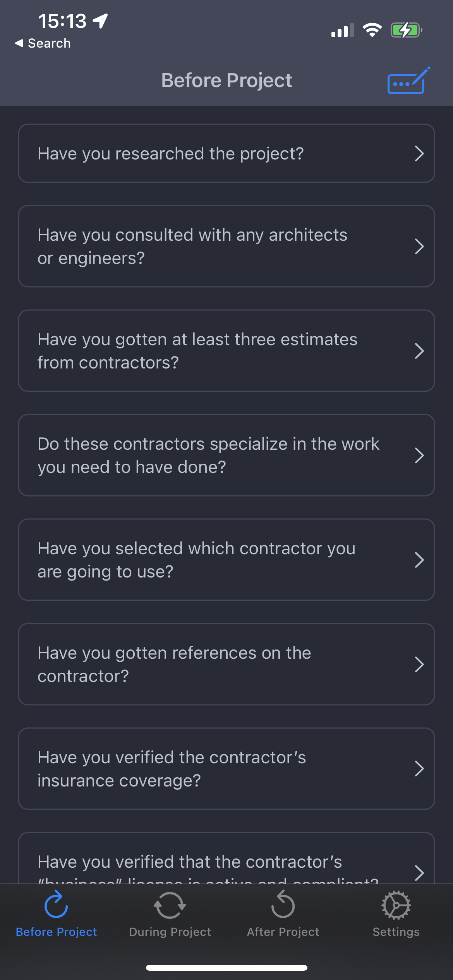453x980 pixels.
Task: Switch to During Project tab label
Action: (170, 932)
